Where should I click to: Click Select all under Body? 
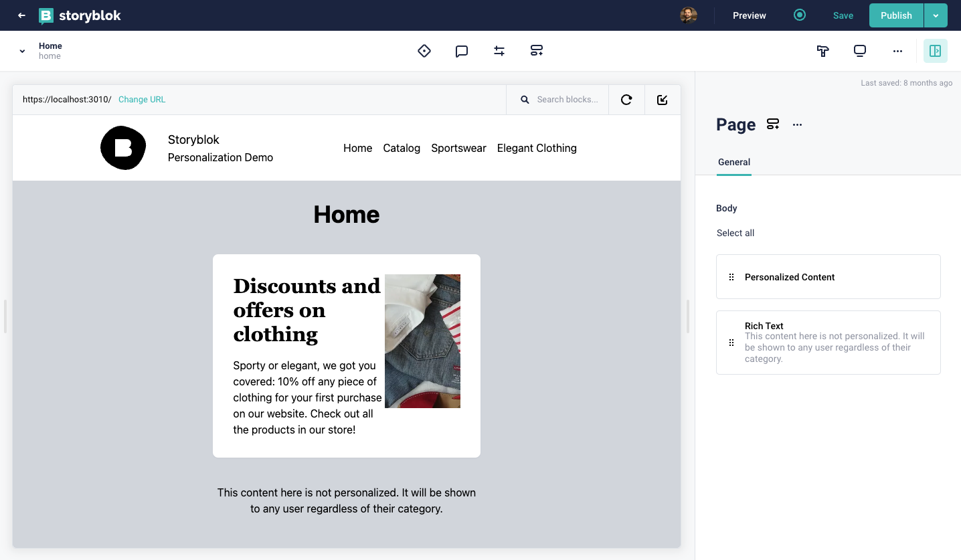(735, 233)
